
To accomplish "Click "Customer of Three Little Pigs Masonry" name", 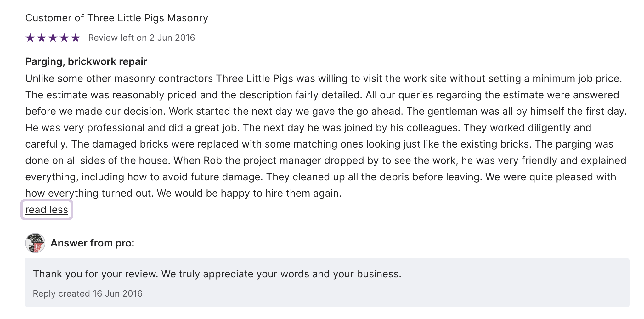I will [116, 18].
